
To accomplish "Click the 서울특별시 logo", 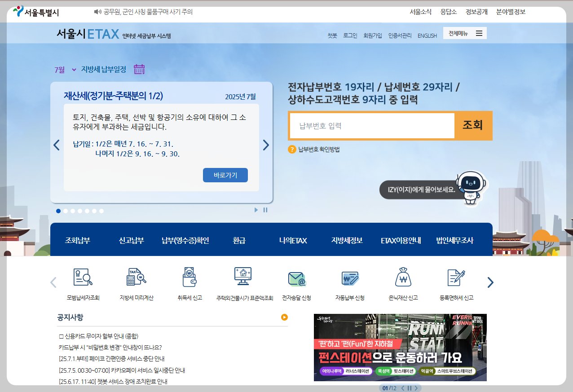I will point(36,12).
